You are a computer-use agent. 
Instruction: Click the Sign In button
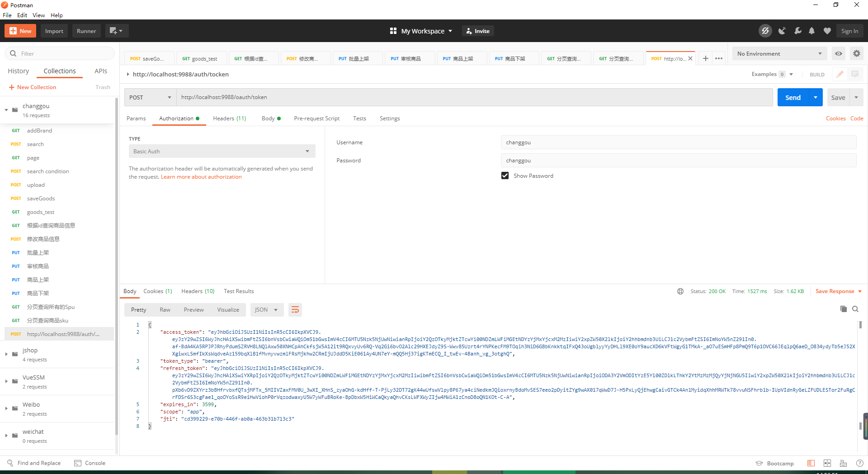(849, 31)
